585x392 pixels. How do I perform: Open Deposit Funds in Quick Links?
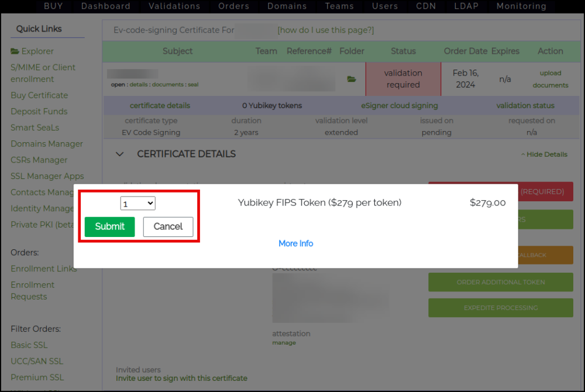pos(39,111)
